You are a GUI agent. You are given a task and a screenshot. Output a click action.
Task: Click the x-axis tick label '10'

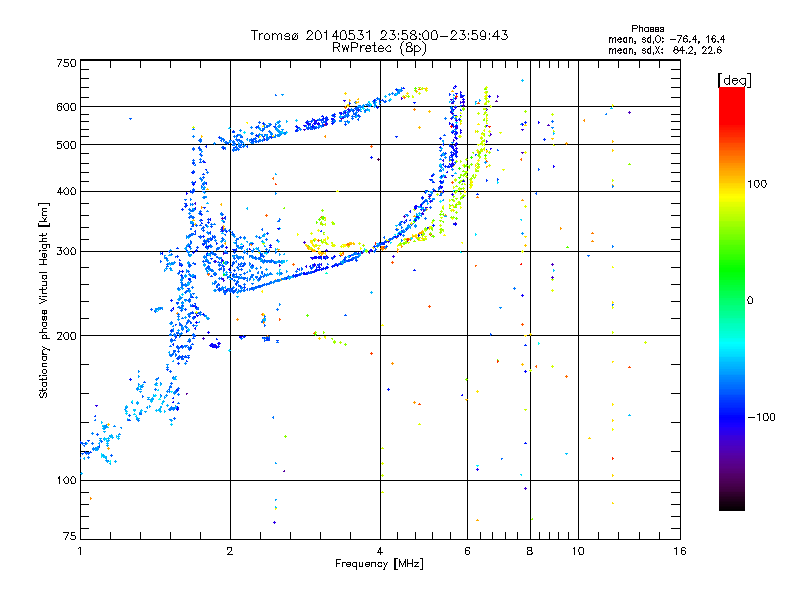click(x=578, y=551)
